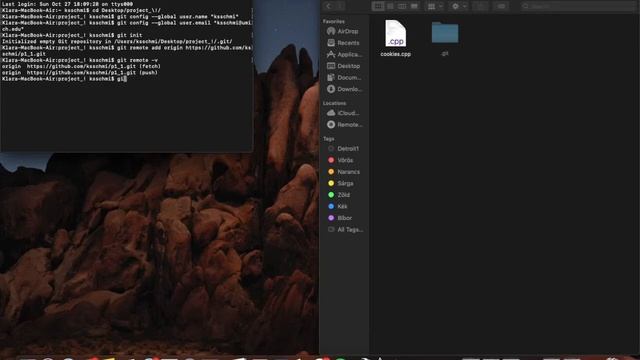
Task: Click the Finder share button
Action: tap(481, 6)
